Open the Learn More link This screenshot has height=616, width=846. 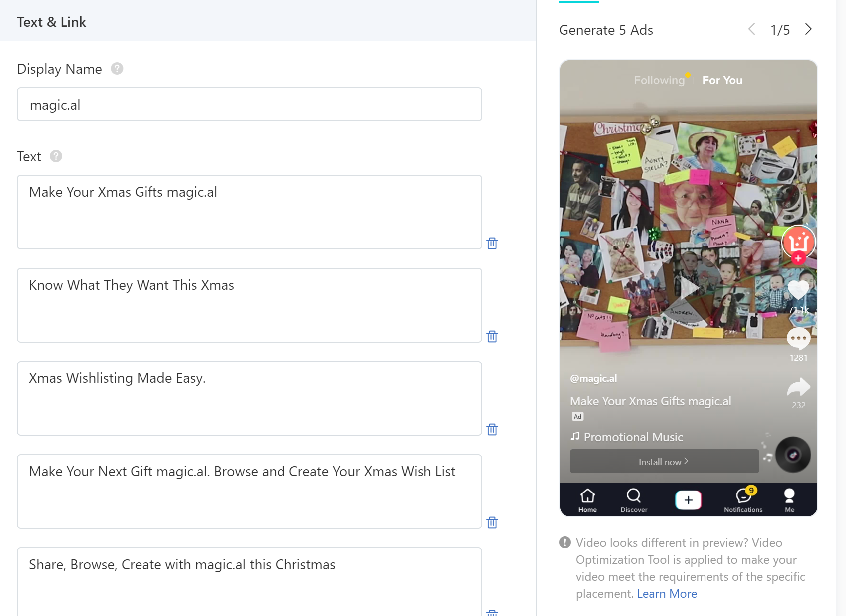click(x=667, y=594)
